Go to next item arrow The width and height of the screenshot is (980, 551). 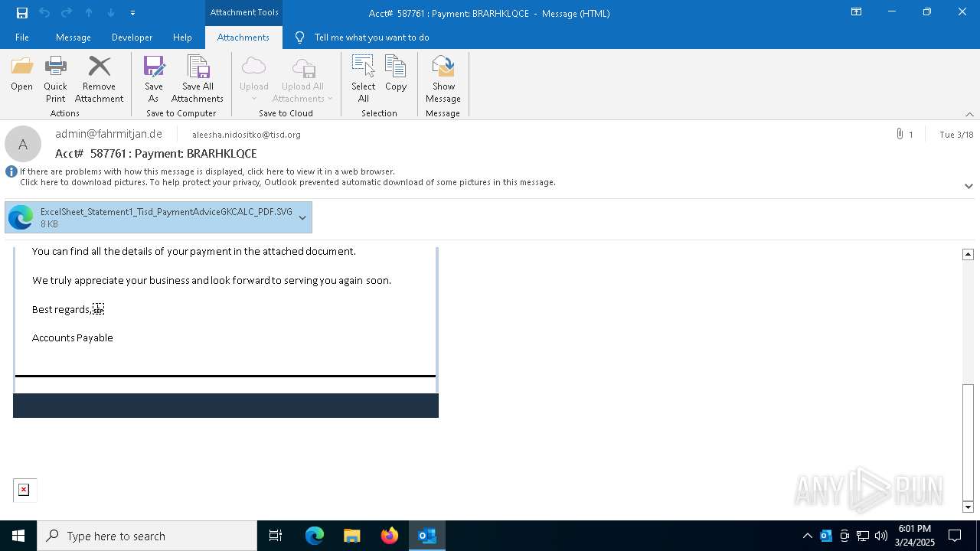click(111, 13)
